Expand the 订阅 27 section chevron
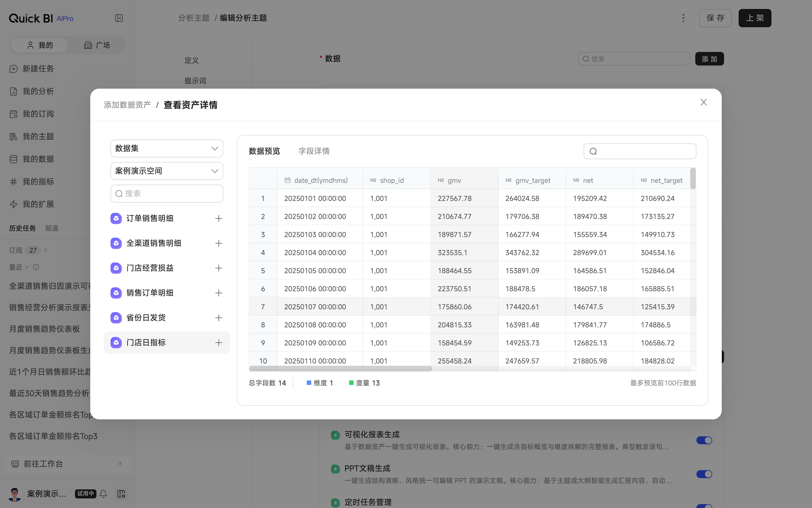The width and height of the screenshot is (812, 508). coord(46,250)
